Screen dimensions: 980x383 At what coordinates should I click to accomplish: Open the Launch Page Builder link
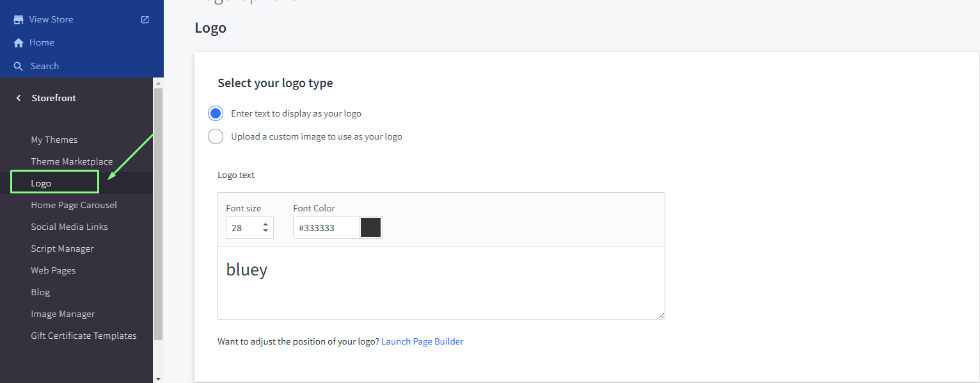[x=422, y=341]
